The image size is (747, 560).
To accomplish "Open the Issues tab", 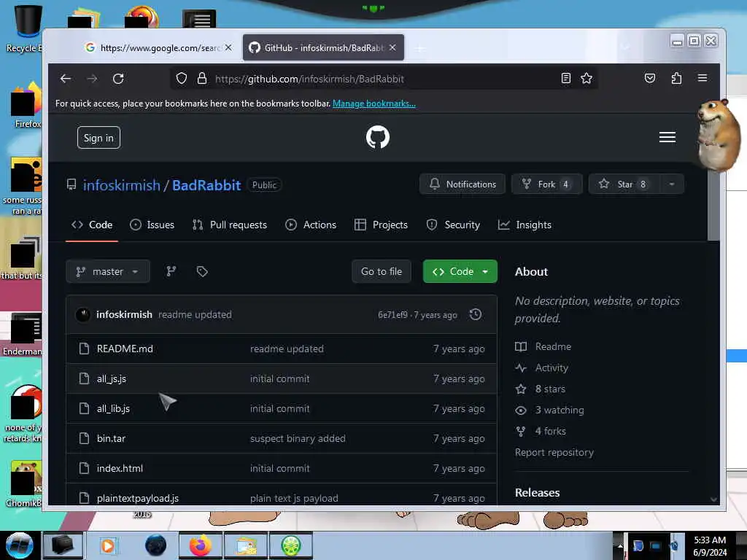I will click(x=152, y=225).
